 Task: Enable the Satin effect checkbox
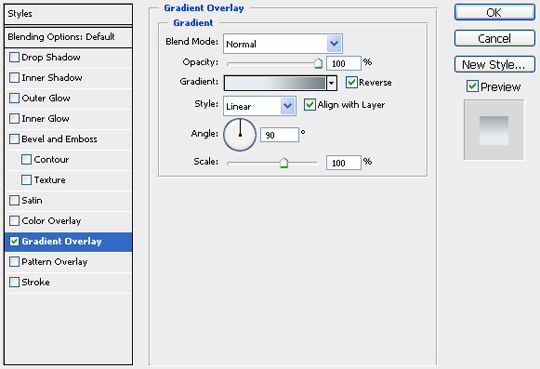coord(14,200)
